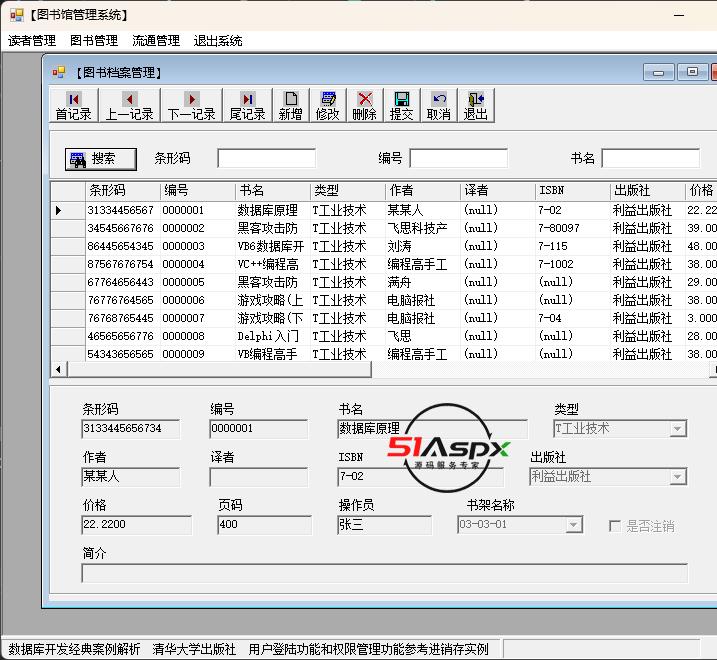Screen dimensions: 717x660
Task: Click the 搜索 search button
Action: point(101,158)
